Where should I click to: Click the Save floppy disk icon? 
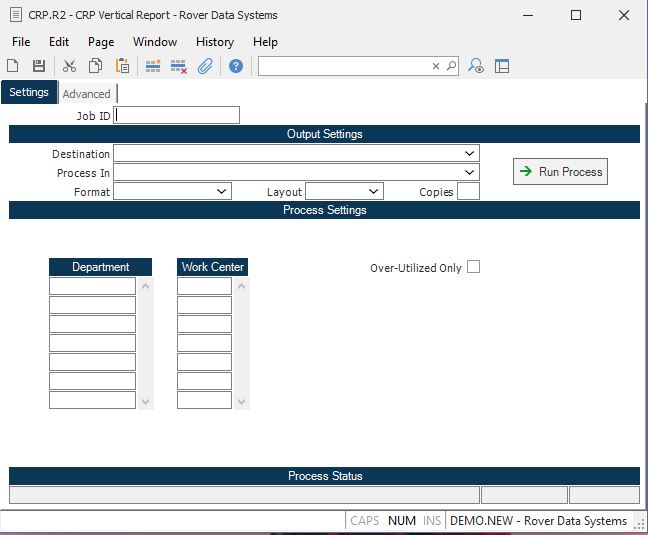pos(39,66)
